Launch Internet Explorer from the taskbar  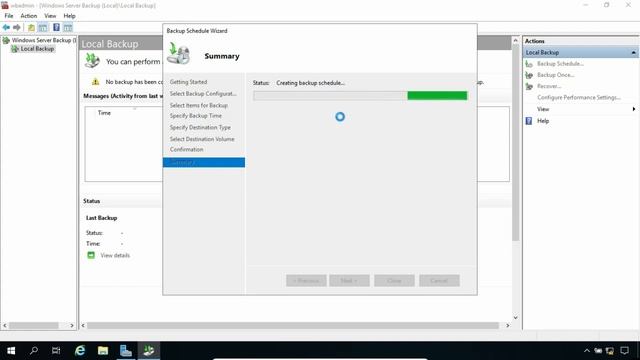(x=80, y=351)
